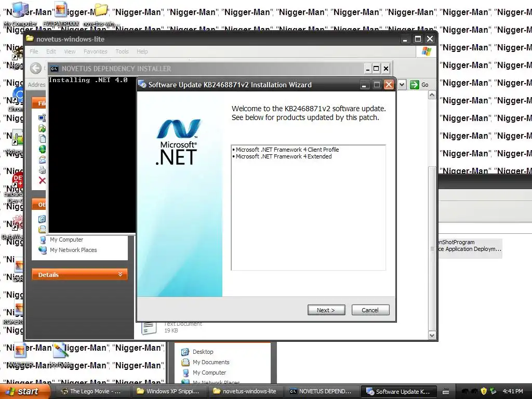Open Help menu in explorer window

pos(142,51)
